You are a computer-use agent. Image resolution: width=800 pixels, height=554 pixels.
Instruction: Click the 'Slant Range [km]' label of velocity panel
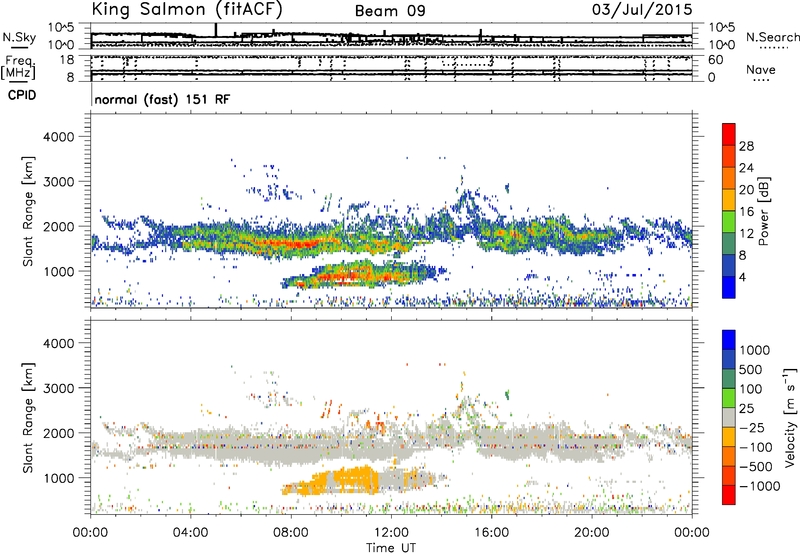pos(28,418)
